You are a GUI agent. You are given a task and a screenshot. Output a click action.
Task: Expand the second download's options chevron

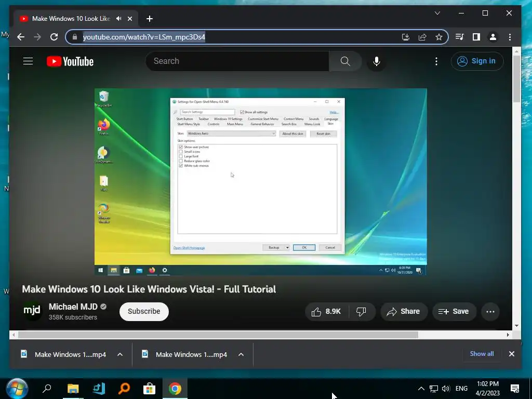click(241, 354)
